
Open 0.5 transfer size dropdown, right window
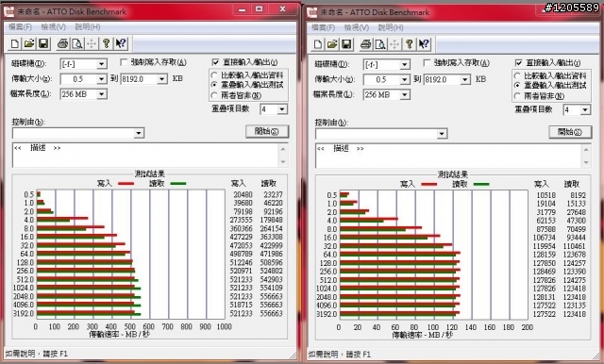(x=405, y=79)
